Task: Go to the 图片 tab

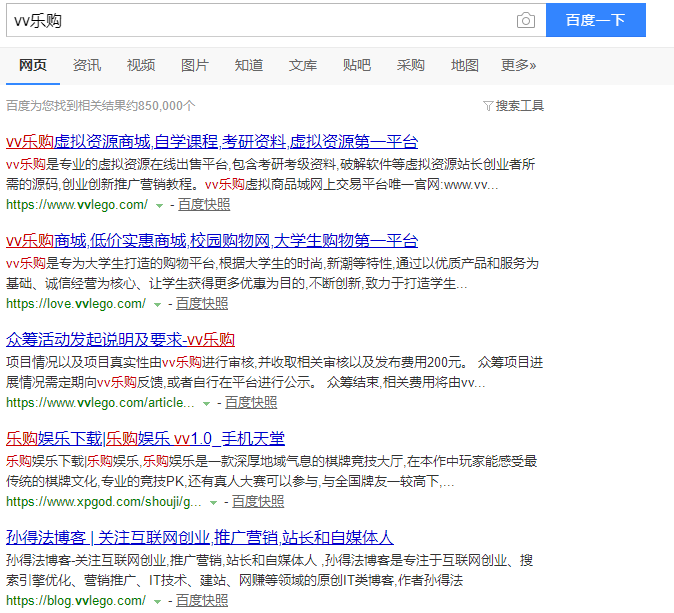Action: pyautogui.click(x=195, y=65)
